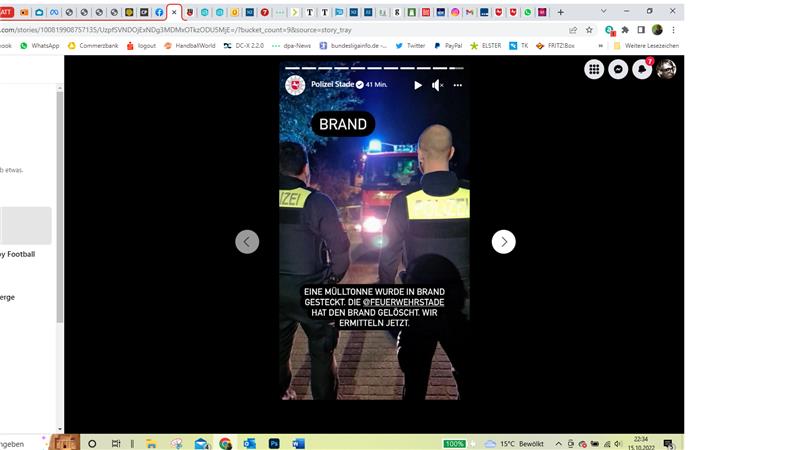This screenshot has width=800, height=450.
Task: Open the story three-dots options menu
Action: point(458,85)
